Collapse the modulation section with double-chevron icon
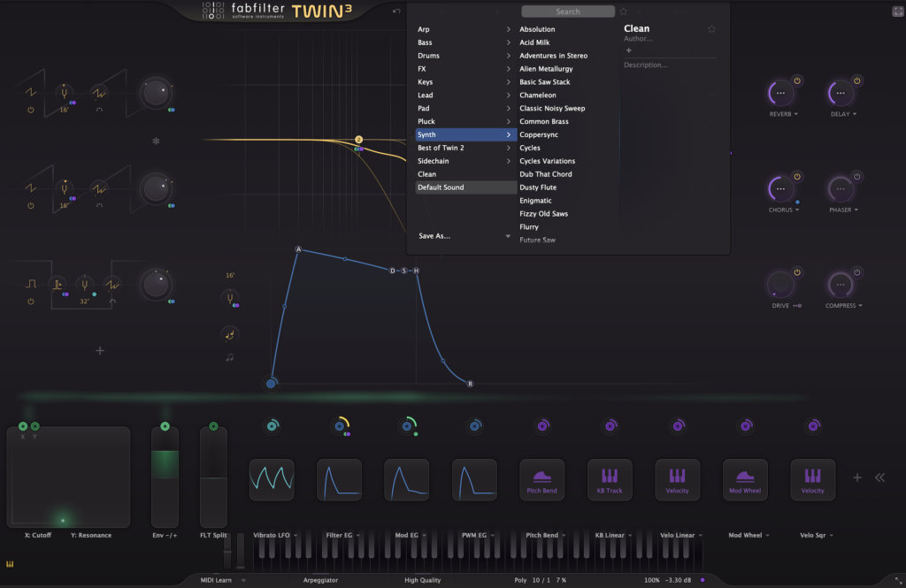This screenshot has height=588, width=906. tap(879, 477)
